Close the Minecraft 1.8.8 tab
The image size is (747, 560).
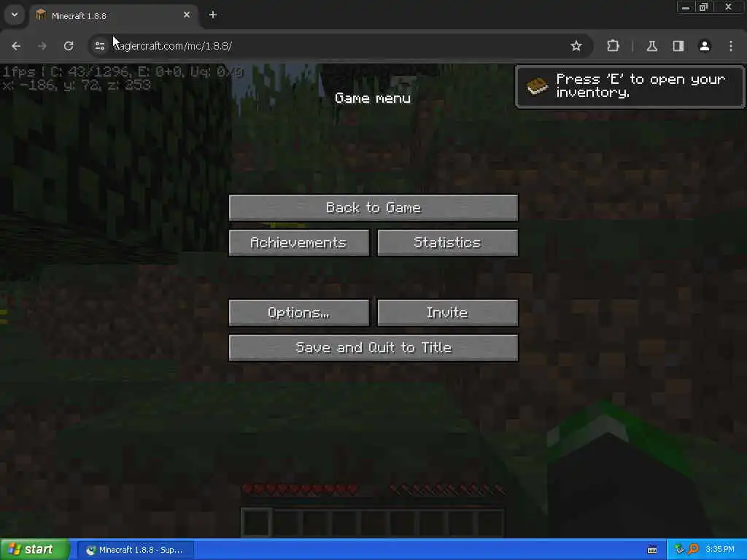[x=187, y=15]
